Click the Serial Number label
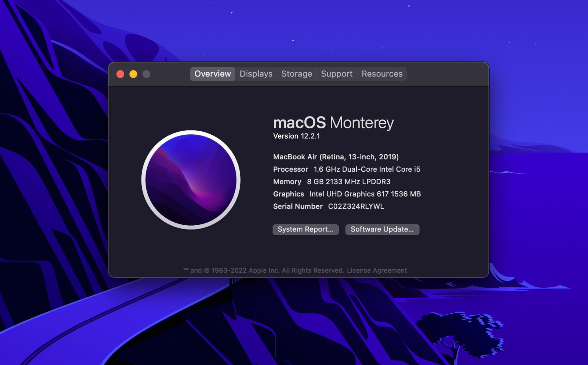 click(298, 206)
